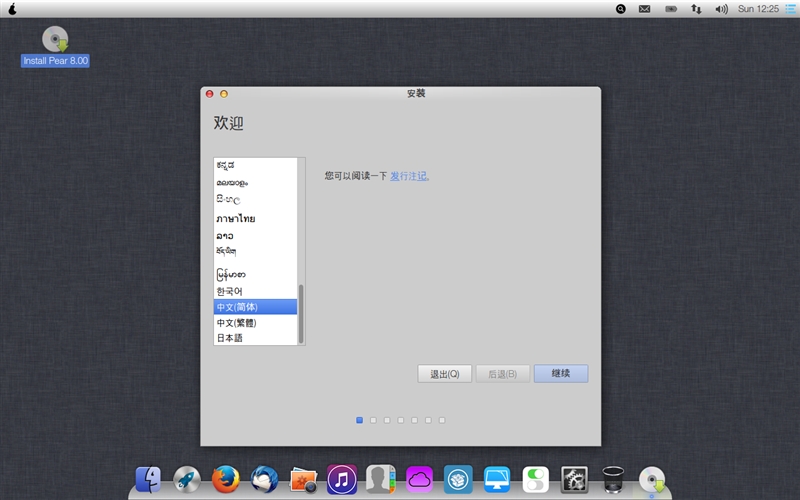The height and width of the screenshot is (500, 800).
Task: Open the volume indicator
Action: click(721, 9)
